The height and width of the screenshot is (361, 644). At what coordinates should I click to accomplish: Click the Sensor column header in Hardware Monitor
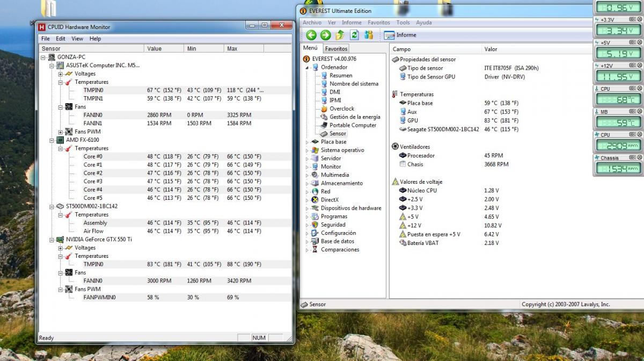(91, 48)
